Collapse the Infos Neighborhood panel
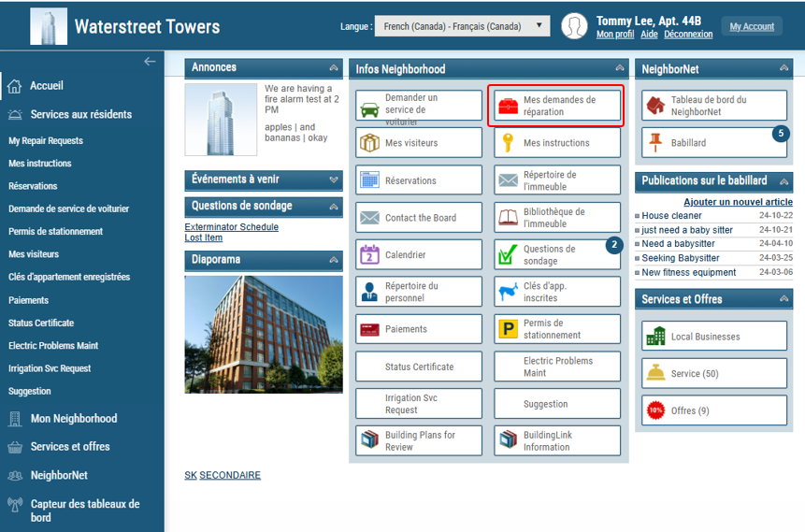 tap(620, 67)
